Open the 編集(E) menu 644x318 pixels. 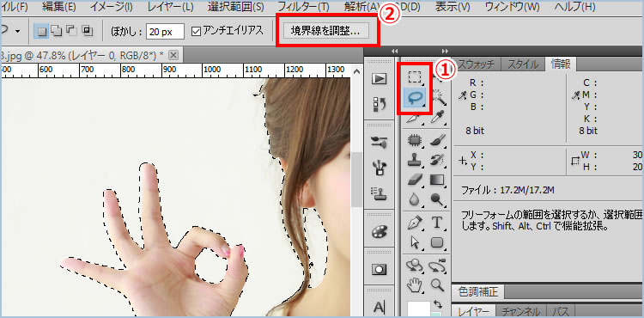pos(59,6)
